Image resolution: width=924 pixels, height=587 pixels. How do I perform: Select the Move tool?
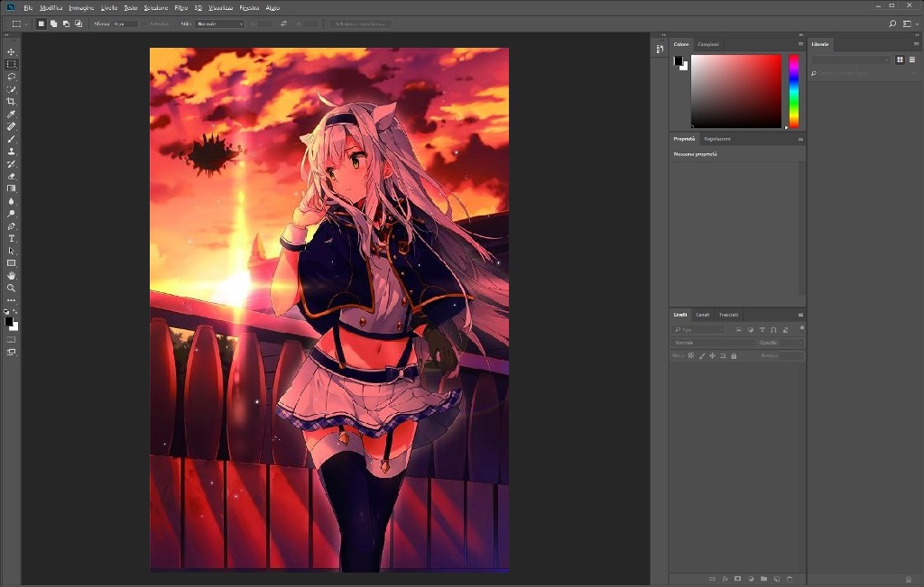(11, 51)
